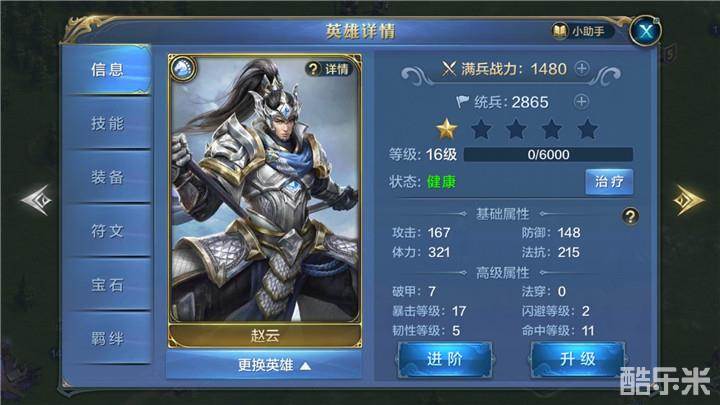
Task: Open the 小助手 assistant book icon
Action: 560,32
